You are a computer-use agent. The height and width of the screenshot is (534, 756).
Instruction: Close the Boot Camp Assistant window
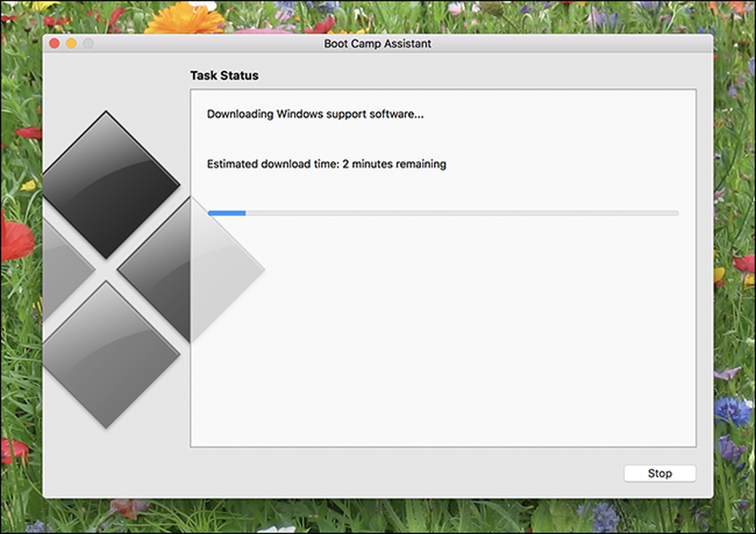click(x=54, y=43)
